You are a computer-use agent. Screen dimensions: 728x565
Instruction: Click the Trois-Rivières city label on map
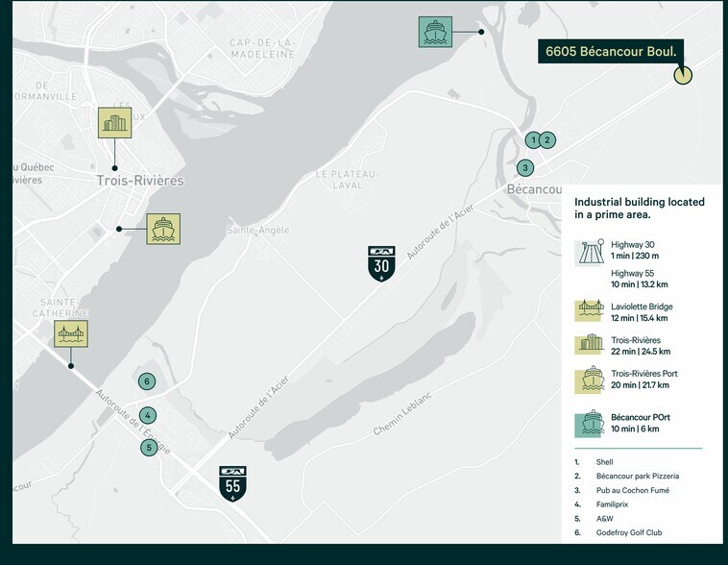tap(139, 181)
